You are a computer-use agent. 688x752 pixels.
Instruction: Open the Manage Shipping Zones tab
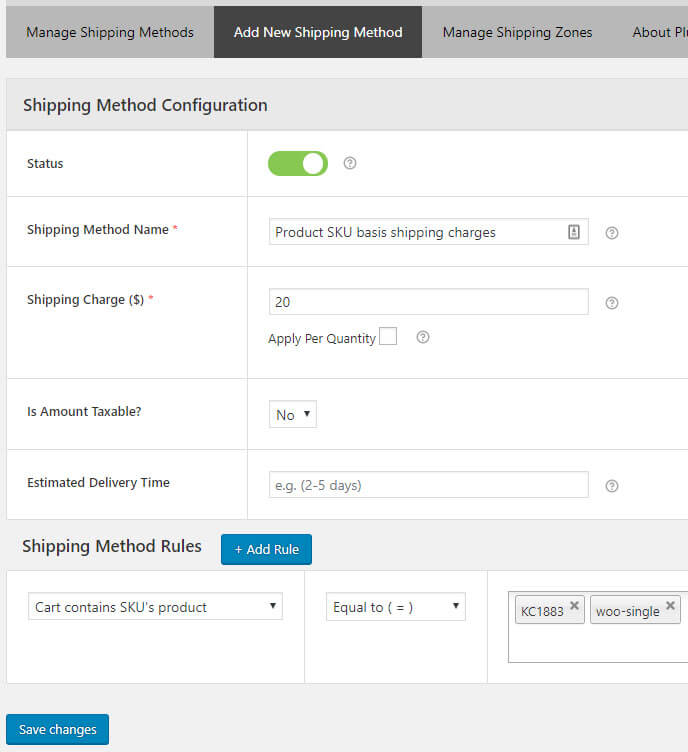click(517, 32)
